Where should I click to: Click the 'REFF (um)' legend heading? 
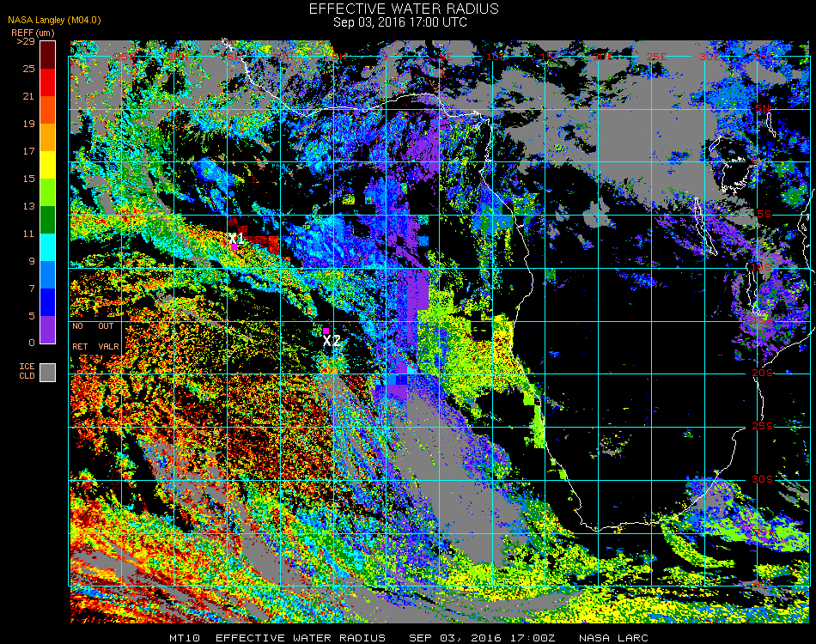click(x=33, y=33)
